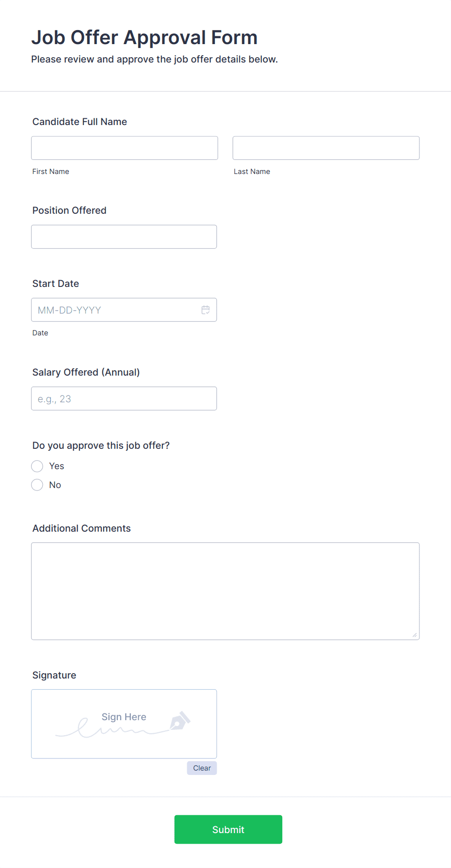This screenshot has height=868, width=451.
Task: Select the No radio button
Action: [x=37, y=485]
